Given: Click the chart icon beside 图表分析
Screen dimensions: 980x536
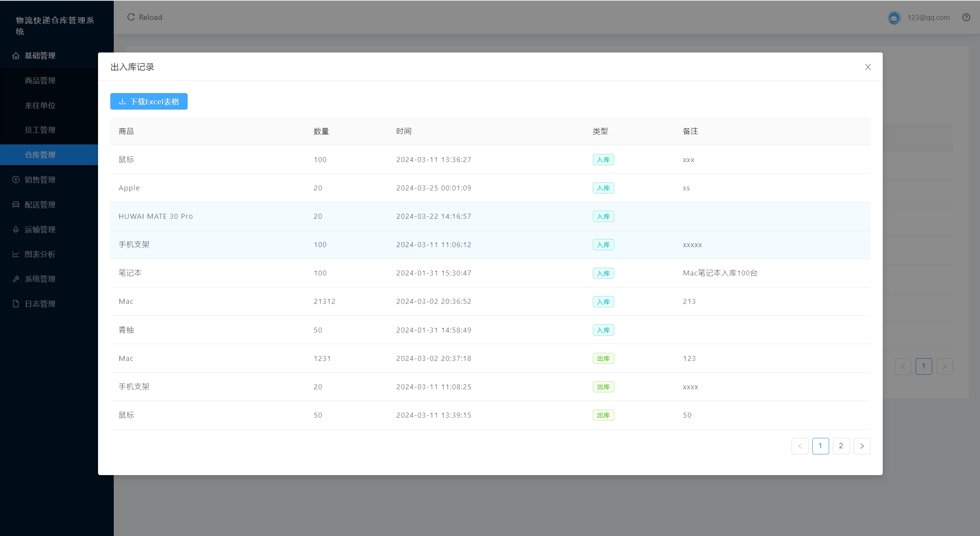Looking at the screenshot, I should (x=16, y=254).
